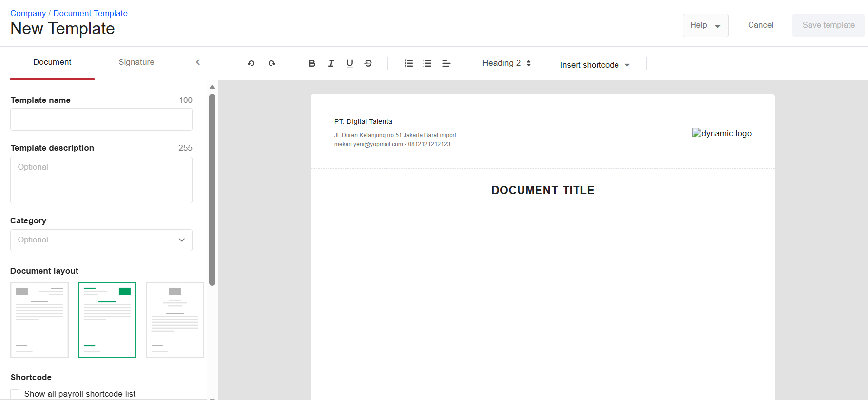Expand the Insert shortcode menu
This screenshot has width=868, height=400.
[595, 65]
